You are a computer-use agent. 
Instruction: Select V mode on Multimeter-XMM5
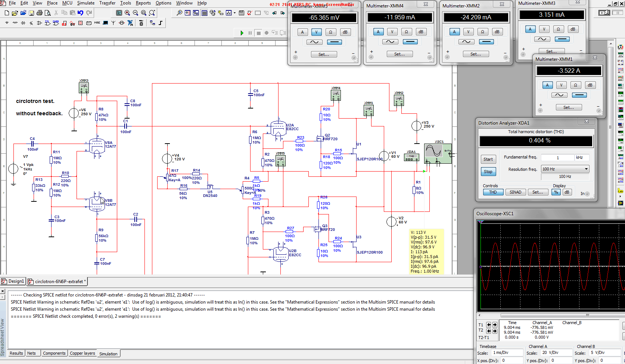coord(316,32)
